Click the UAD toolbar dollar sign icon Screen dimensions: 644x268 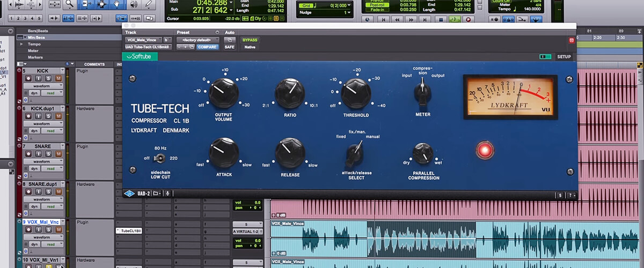560,195
